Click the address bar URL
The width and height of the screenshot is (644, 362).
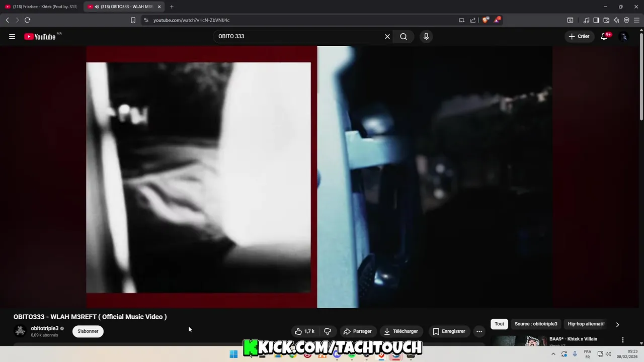[x=191, y=20]
